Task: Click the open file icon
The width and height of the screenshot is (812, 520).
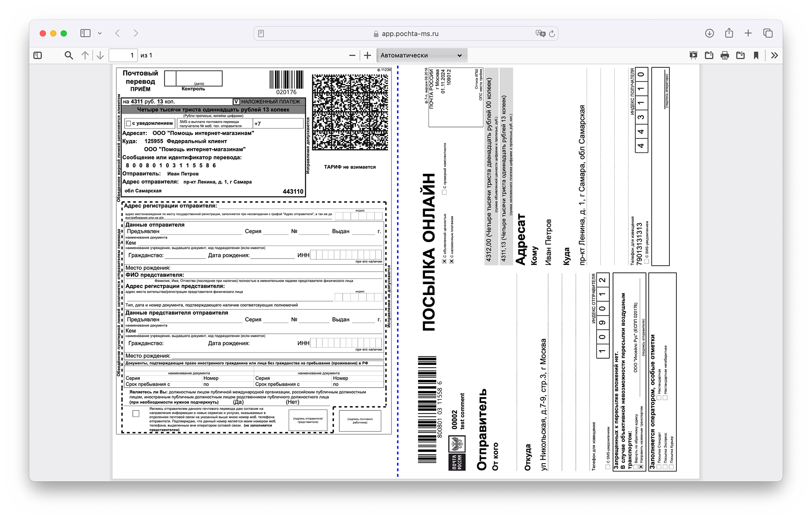Action: [709, 55]
